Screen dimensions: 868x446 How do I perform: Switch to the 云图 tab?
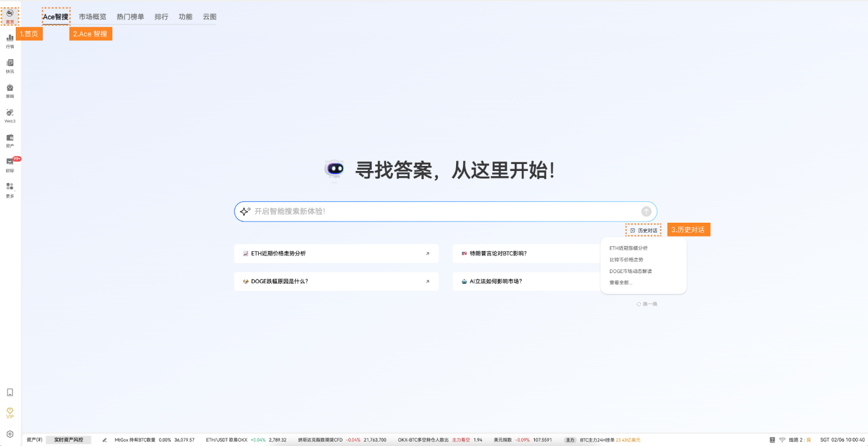209,16
